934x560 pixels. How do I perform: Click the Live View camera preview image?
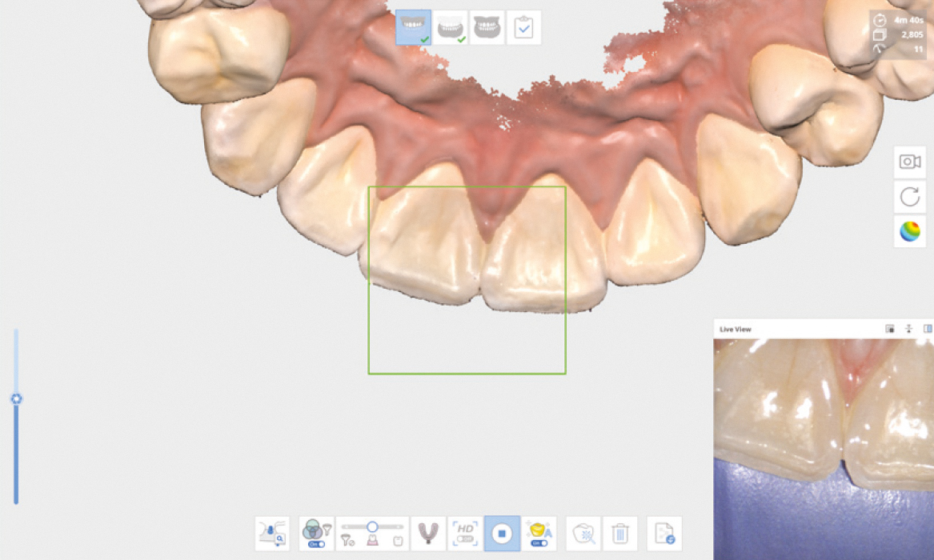[824, 450]
